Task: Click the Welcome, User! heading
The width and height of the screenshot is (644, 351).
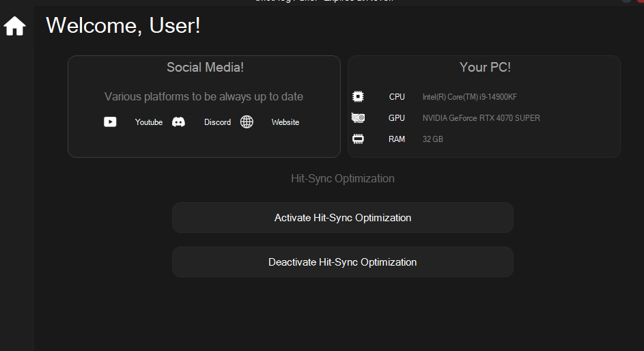Action: pos(123,25)
